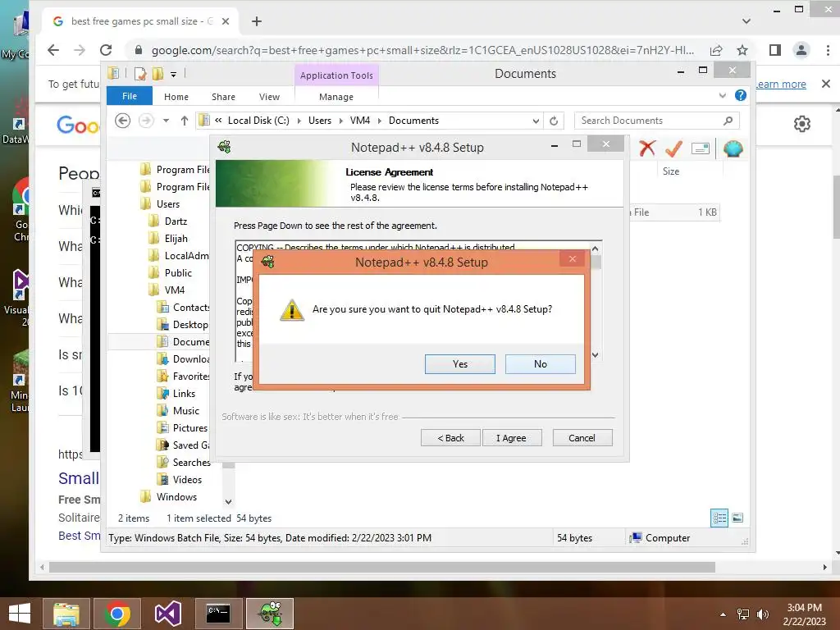Screen dimensions: 840x630
Task: Click the explorer Forward arrow button
Action: coord(146,121)
